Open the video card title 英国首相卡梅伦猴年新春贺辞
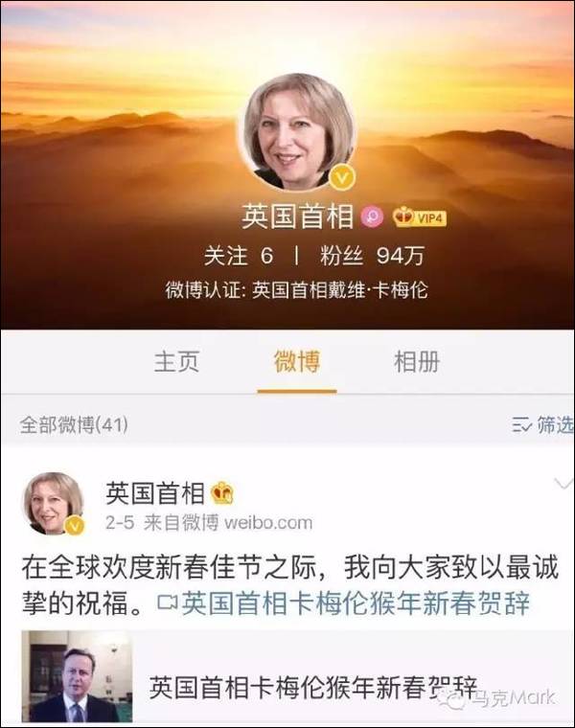575x728 pixels. (x=313, y=688)
